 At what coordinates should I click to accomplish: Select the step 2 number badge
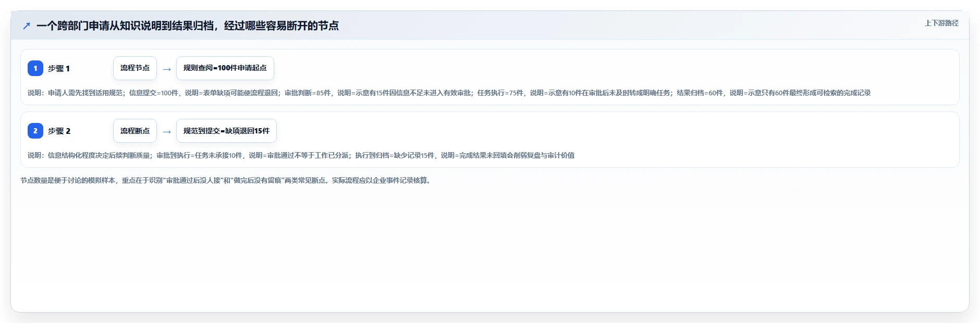pos(35,131)
